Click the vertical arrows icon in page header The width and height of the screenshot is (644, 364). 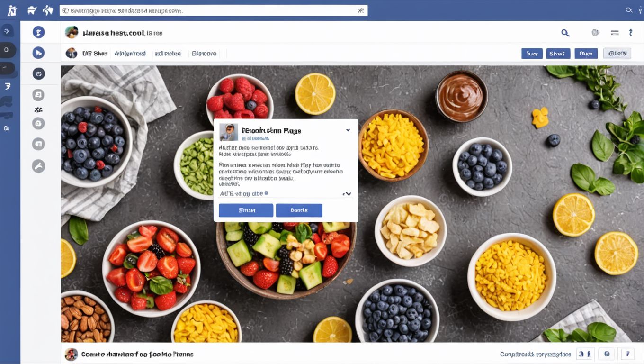tap(630, 33)
